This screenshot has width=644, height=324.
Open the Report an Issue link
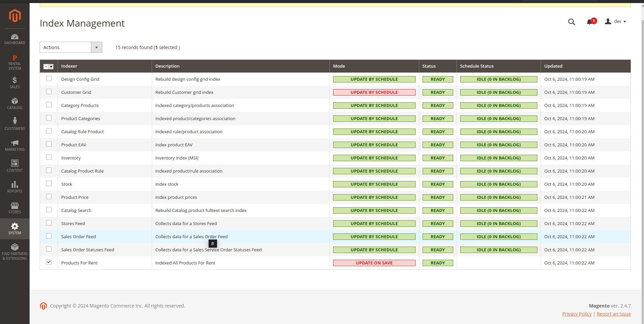tap(614, 314)
